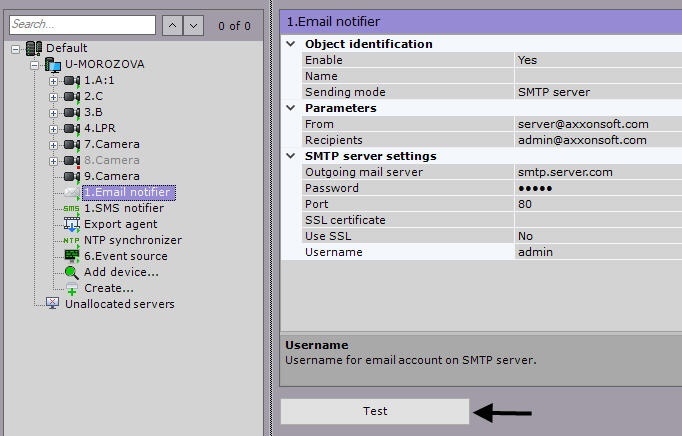Screen dimensions: 682x436
Task: Collapse the Object identification section
Action: pyautogui.click(x=291, y=44)
